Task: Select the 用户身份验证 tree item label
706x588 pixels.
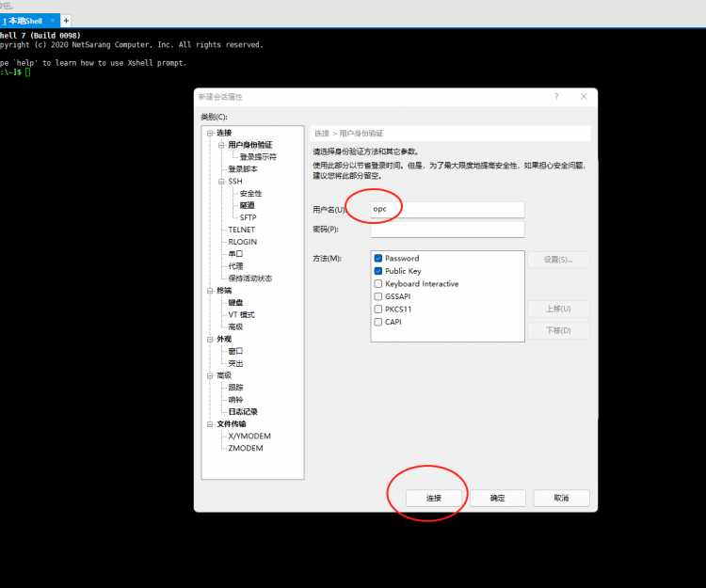Action: [249, 145]
